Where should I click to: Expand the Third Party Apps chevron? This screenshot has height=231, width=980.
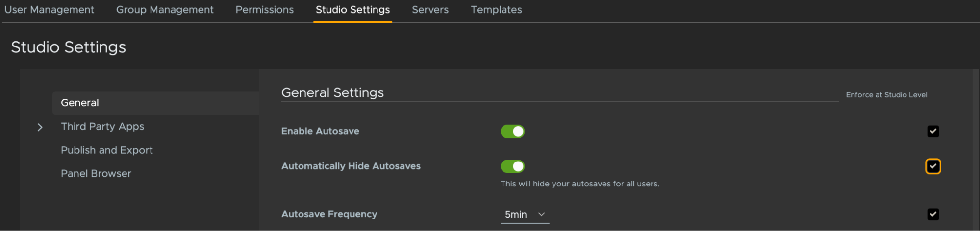(x=40, y=127)
